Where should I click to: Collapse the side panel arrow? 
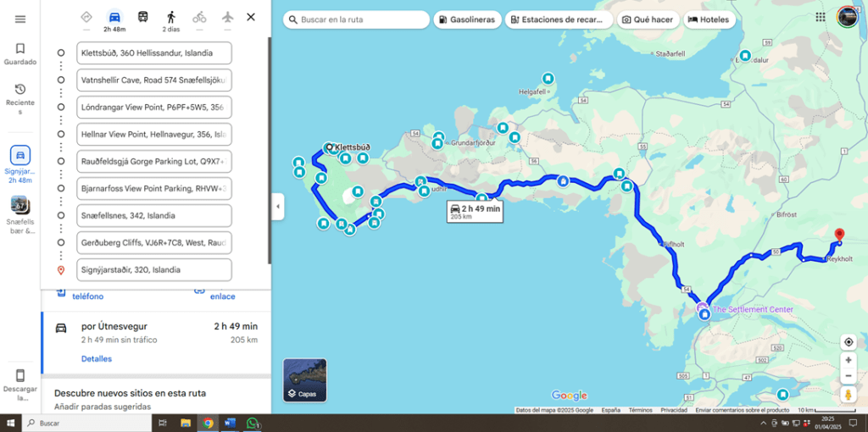(x=277, y=206)
